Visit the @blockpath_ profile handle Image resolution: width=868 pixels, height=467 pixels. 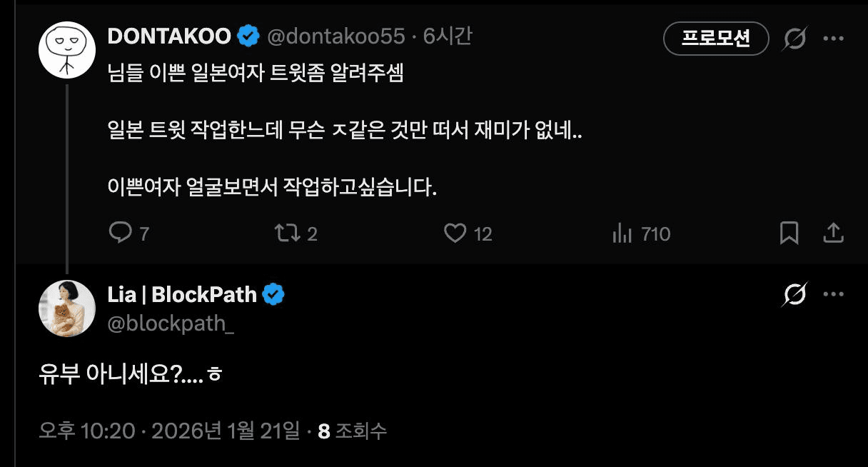tap(171, 323)
